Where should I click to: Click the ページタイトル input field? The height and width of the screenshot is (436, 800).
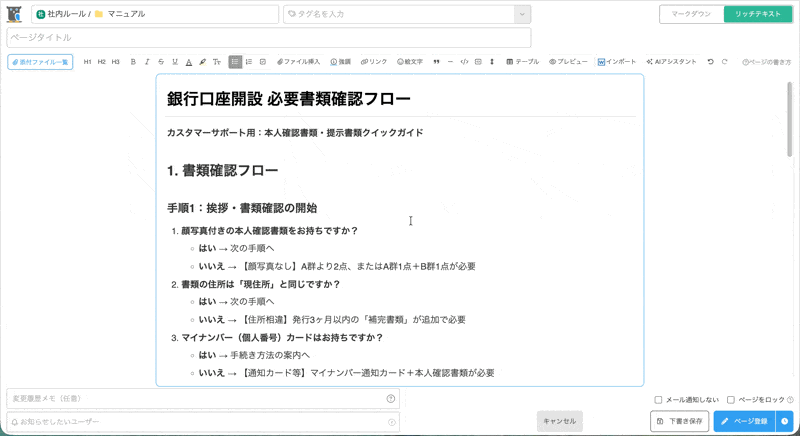[268, 37]
